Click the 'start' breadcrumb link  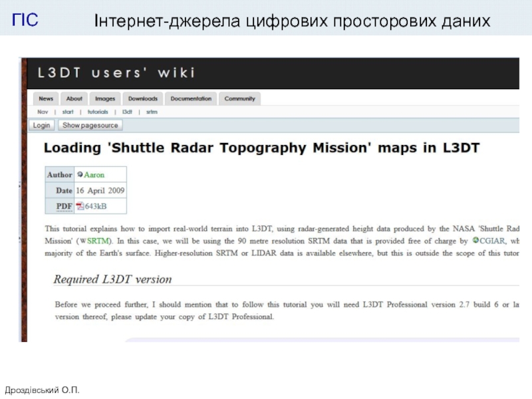(x=68, y=112)
